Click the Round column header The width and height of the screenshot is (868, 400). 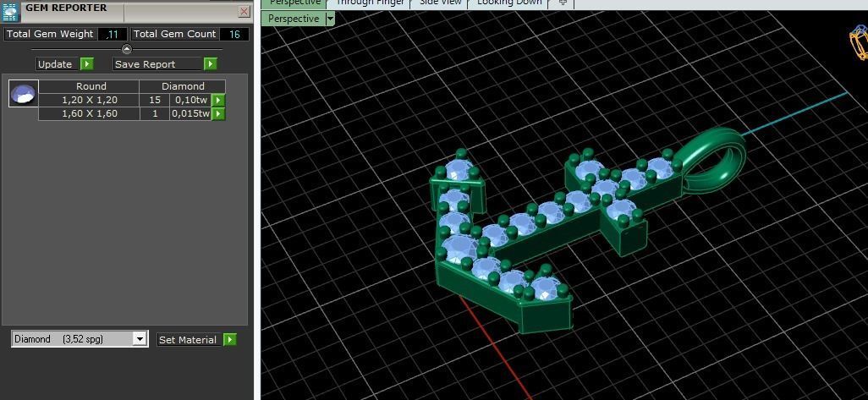(x=91, y=86)
